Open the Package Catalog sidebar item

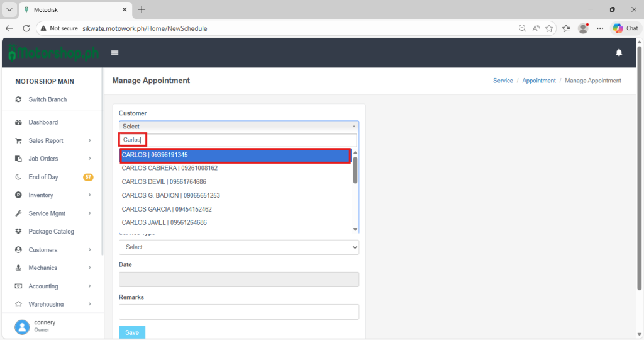[51, 232]
